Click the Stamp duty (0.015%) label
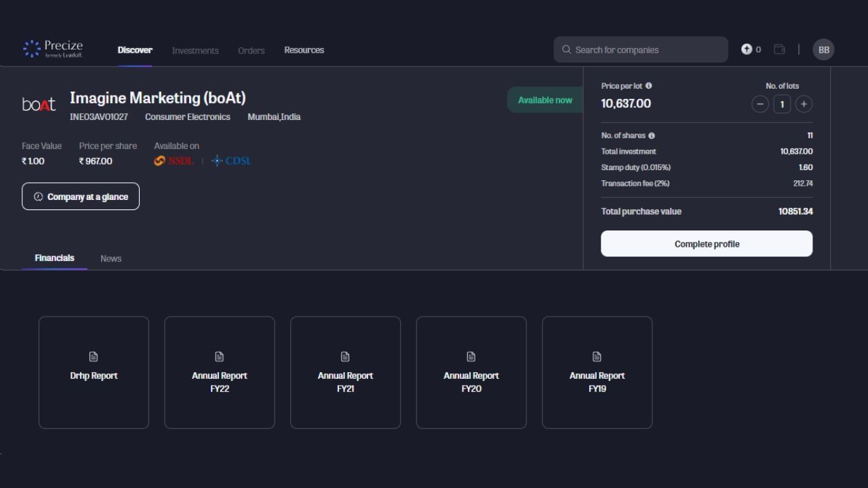The image size is (868, 488). click(x=636, y=167)
